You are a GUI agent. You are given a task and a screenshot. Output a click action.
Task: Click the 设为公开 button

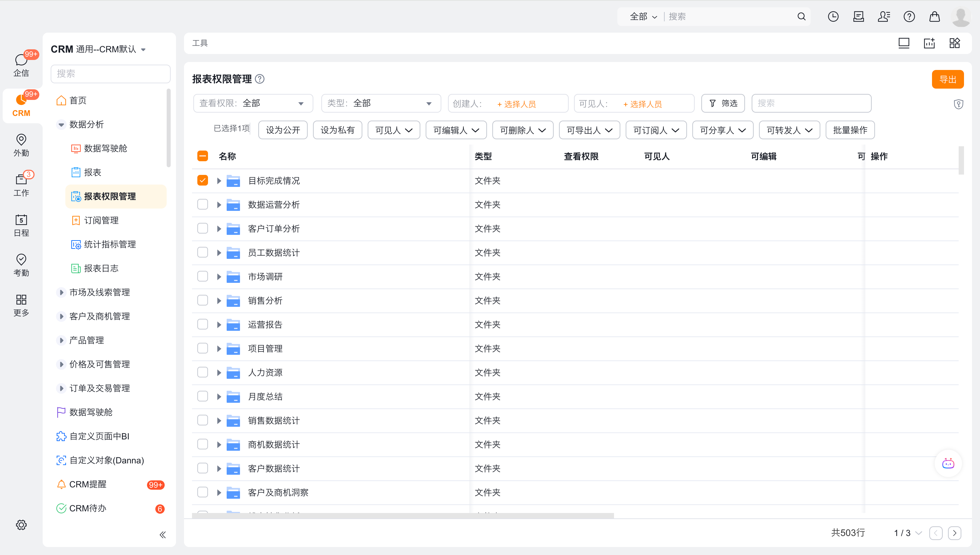click(283, 130)
